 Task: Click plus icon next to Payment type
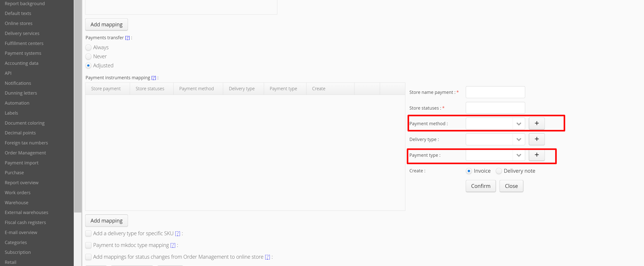(x=536, y=155)
